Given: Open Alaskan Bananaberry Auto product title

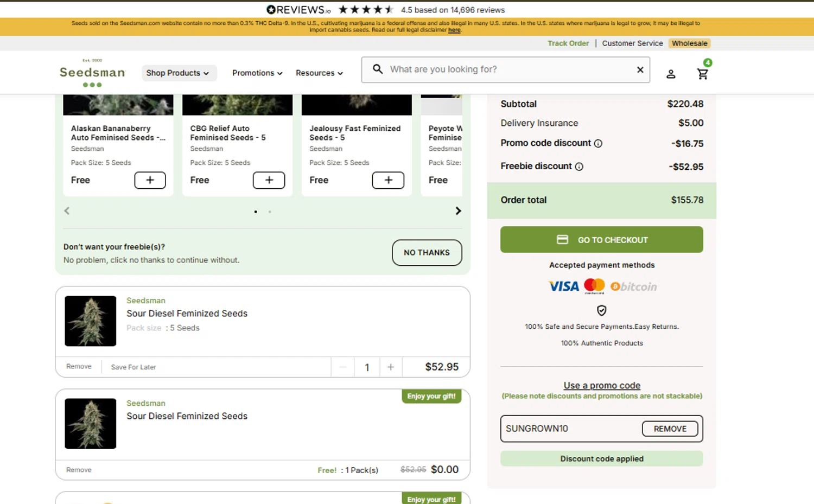Looking at the screenshot, I should coord(118,133).
